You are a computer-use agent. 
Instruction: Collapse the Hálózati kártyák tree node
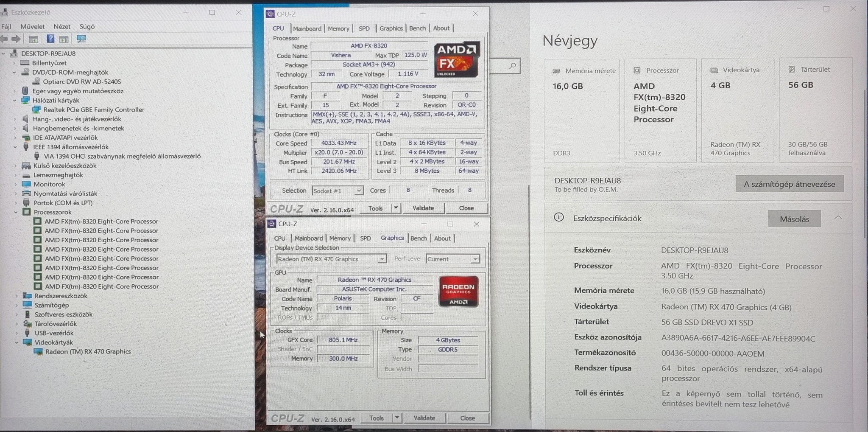(15, 100)
